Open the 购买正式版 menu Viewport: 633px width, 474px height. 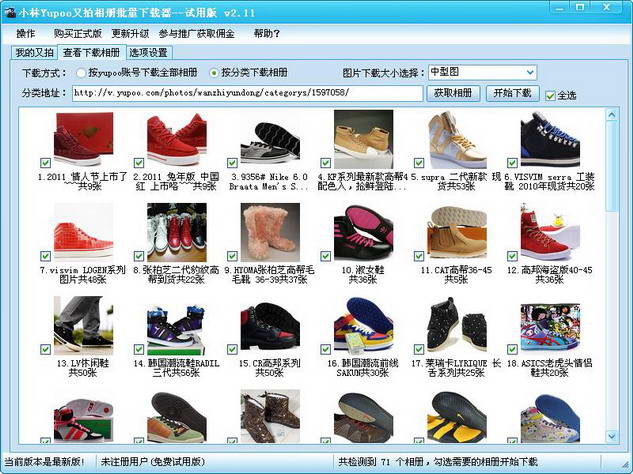(x=78, y=34)
